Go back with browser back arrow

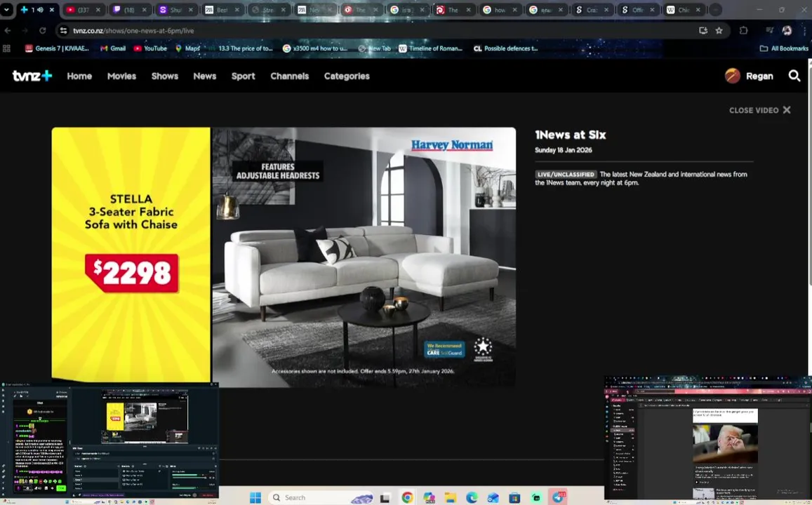(8, 31)
